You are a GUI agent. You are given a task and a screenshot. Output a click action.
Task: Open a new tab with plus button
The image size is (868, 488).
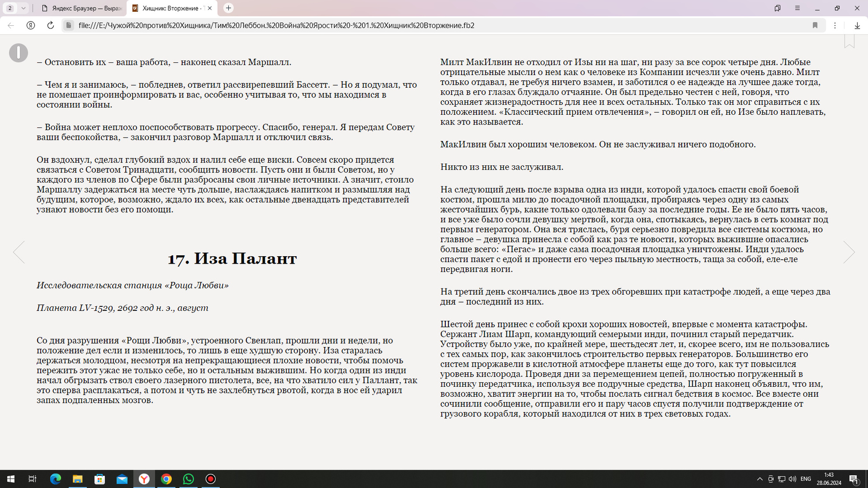coord(228,8)
